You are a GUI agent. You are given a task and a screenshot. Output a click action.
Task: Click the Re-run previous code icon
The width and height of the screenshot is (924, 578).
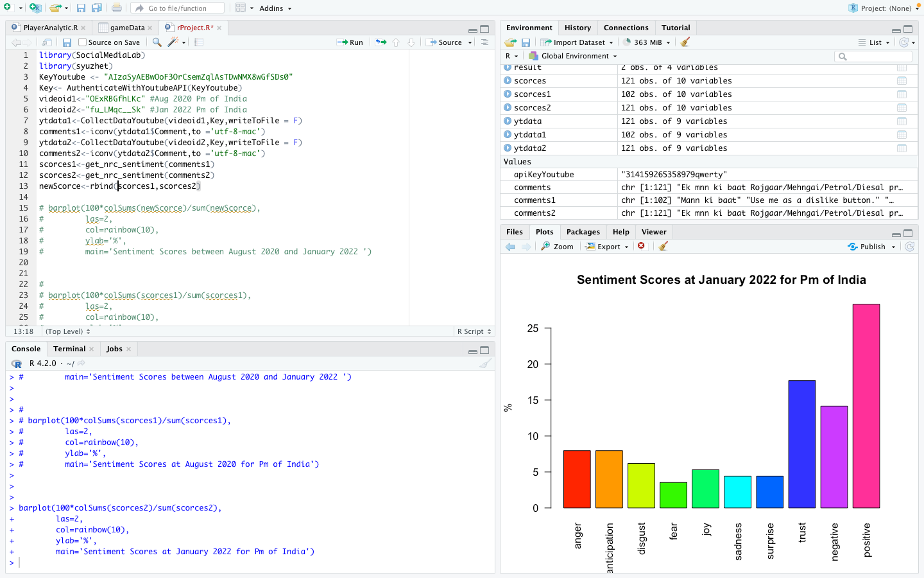tap(381, 42)
